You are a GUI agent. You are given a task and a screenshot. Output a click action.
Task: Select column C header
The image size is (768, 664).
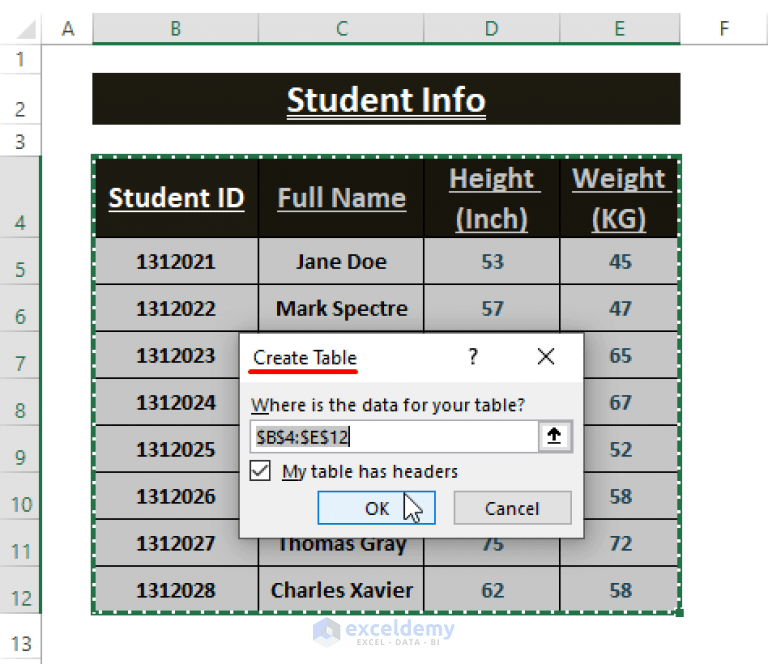click(341, 28)
